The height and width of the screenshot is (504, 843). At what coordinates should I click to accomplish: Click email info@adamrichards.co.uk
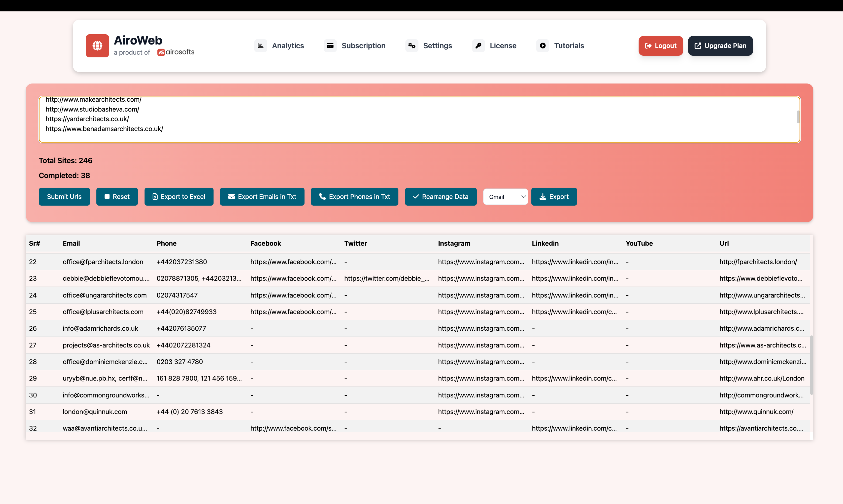[100, 329]
